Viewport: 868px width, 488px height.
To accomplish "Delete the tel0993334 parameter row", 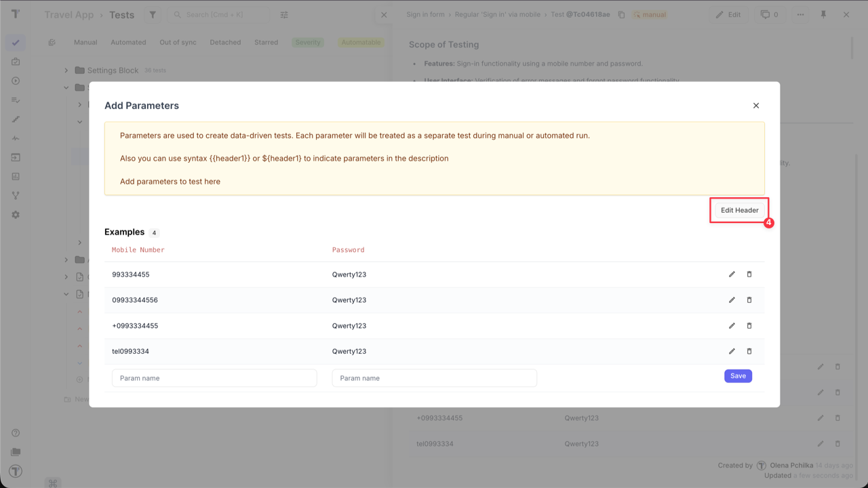I will (x=749, y=352).
